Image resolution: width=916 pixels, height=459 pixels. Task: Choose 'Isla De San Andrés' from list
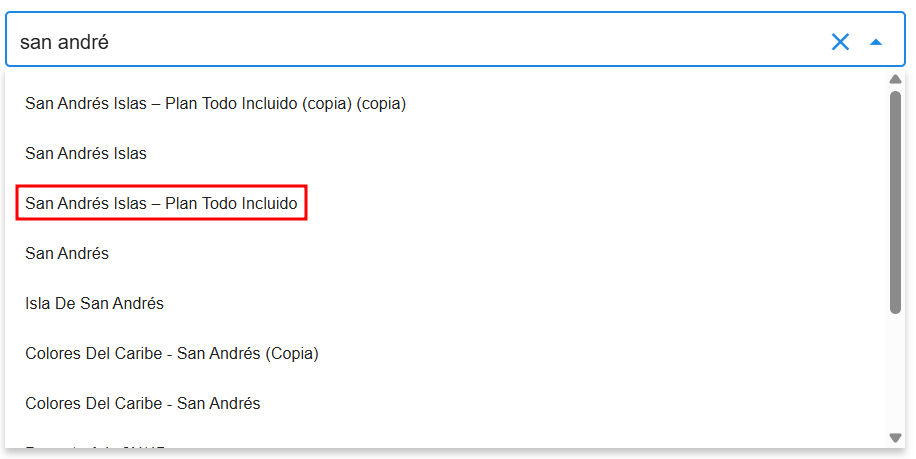click(x=94, y=303)
